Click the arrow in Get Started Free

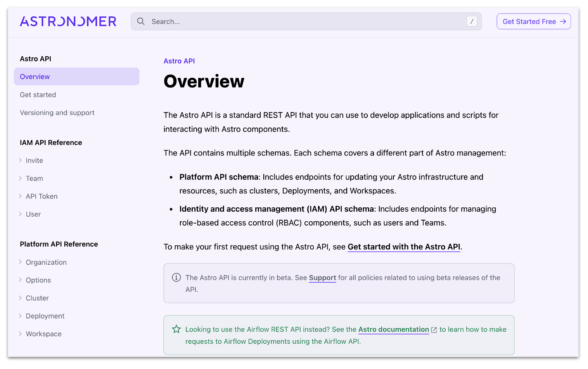pos(563,21)
